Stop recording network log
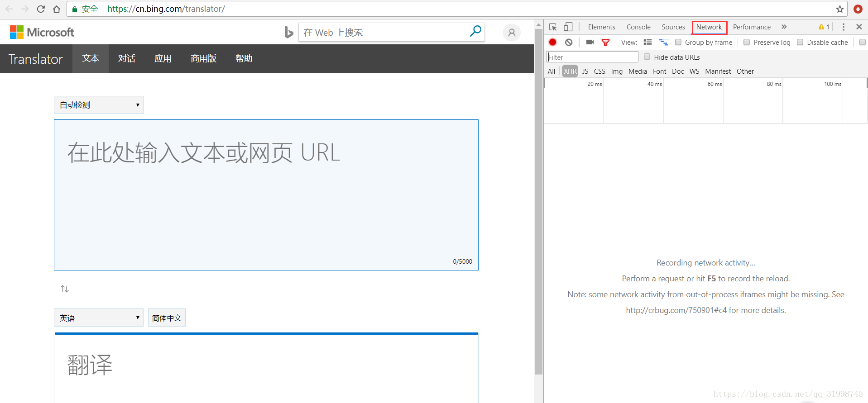This screenshot has width=868, height=403. click(x=552, y=42)
